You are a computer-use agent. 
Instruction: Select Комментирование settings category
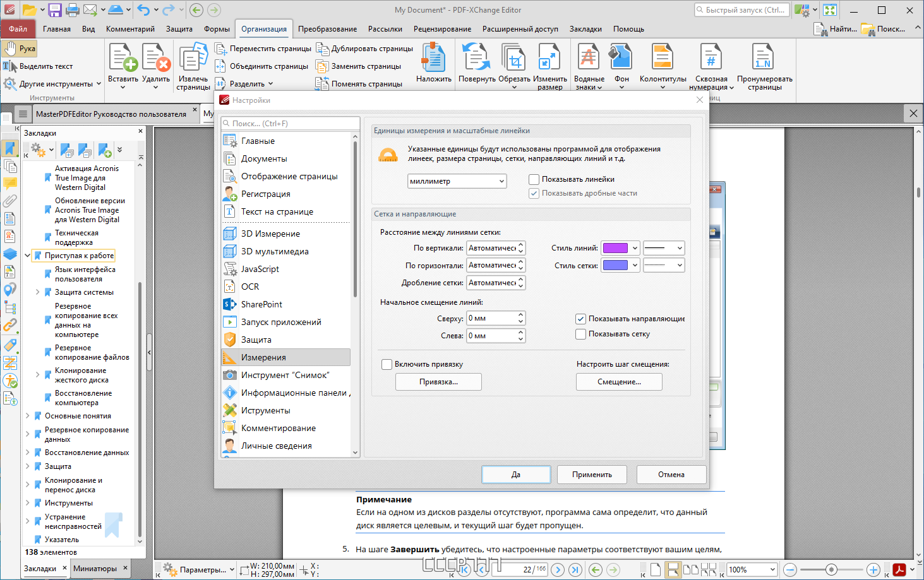tap(285, 428)
